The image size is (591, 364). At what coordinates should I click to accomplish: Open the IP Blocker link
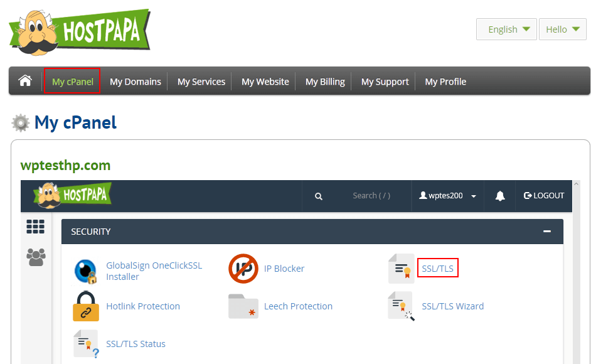pyautogui.click(x=284, y=269)
